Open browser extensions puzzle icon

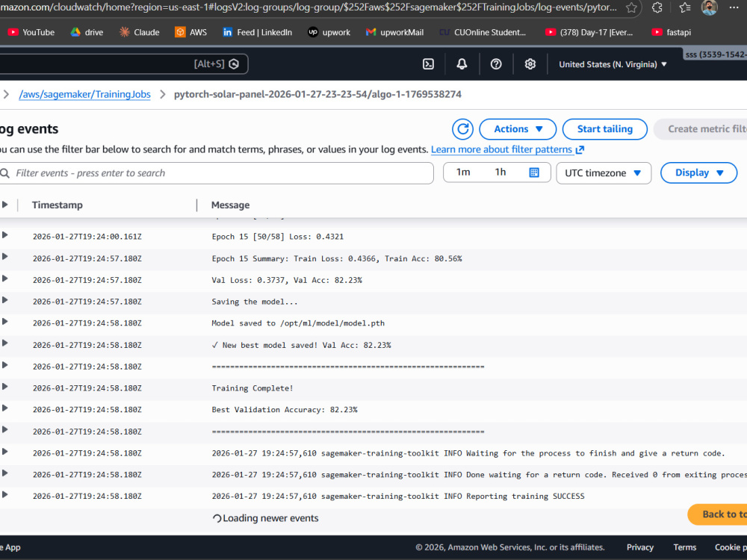(x=657, y=7)
